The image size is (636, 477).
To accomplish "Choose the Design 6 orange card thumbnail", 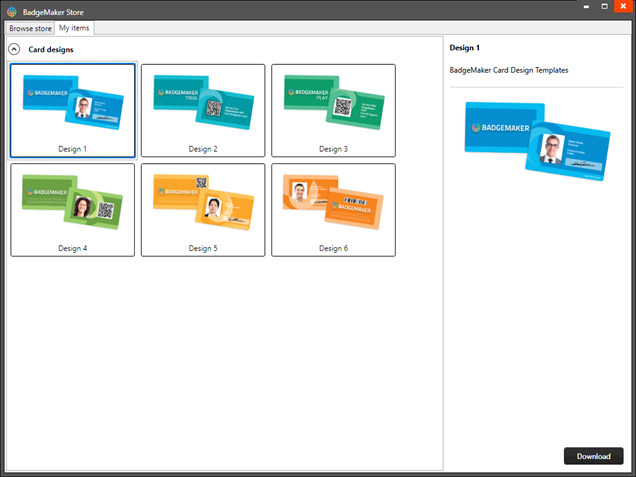I will [333, 210].
